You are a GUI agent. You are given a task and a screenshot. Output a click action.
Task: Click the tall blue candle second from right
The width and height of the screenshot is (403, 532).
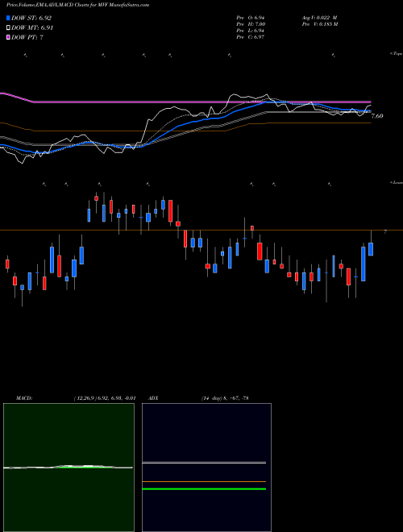[364, 264]
